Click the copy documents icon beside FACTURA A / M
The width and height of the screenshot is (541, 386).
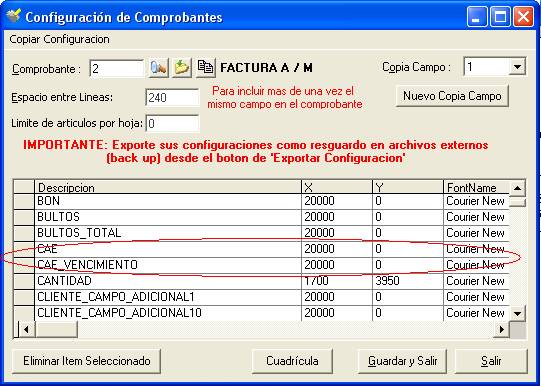pos(206,67)
